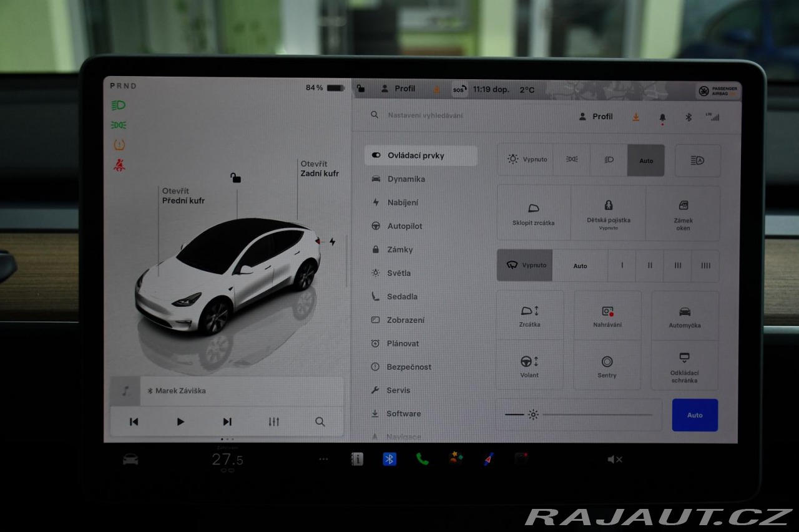
Task: Select Autopilot in settings menu
Action: pos(404,226)
